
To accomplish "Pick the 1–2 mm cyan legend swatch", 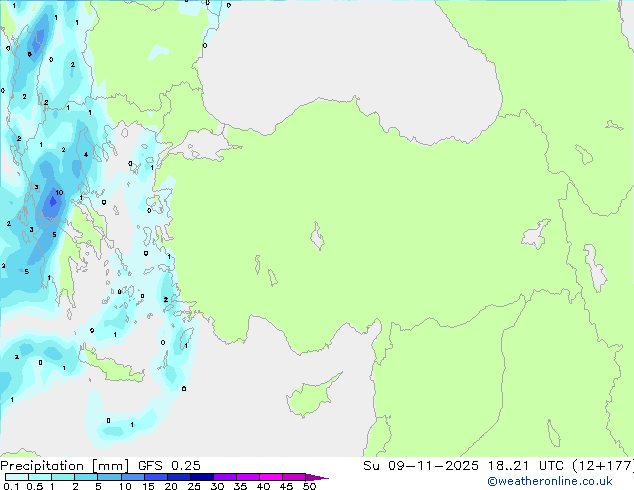I will point(63,477).
